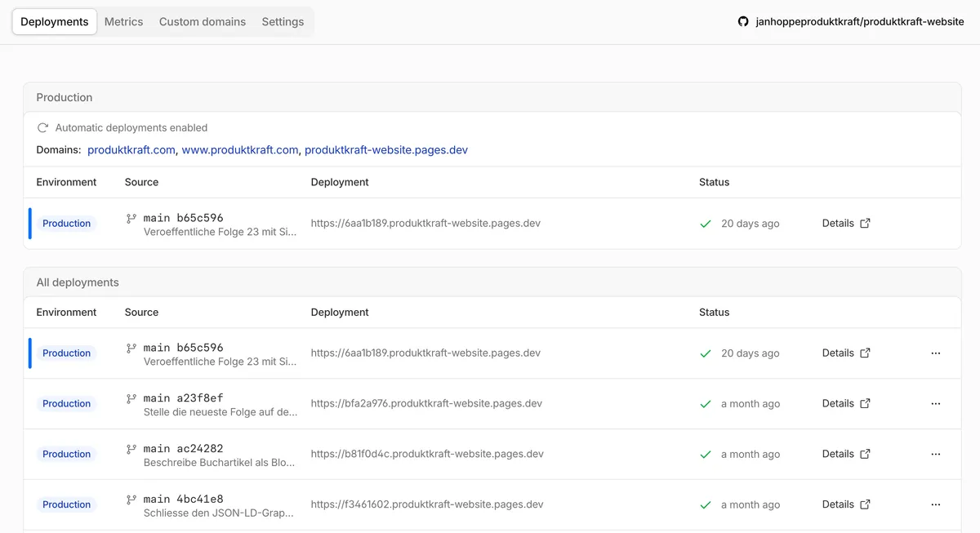The width and height of the screenshot is (980, 533).
Task: Open more options for a23f8ef deployment
Action: (936, 404)
